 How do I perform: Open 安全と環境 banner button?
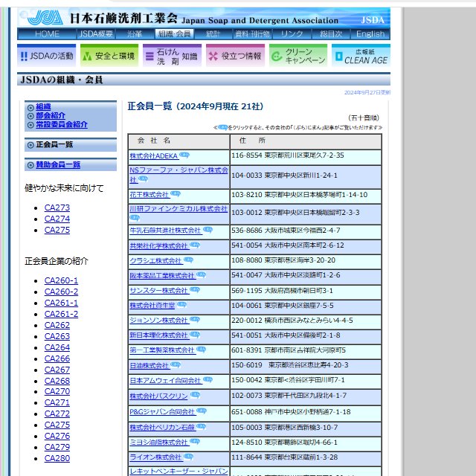point(109,55)
